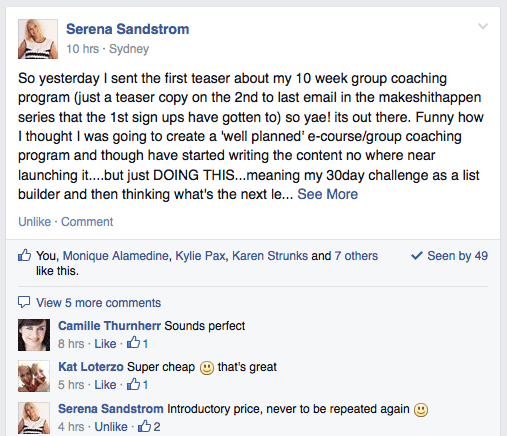The width and height of the screenshot is (507, 436).
Task: Open Serena Sandstrom's profile from post header
Action: (128, 29)
